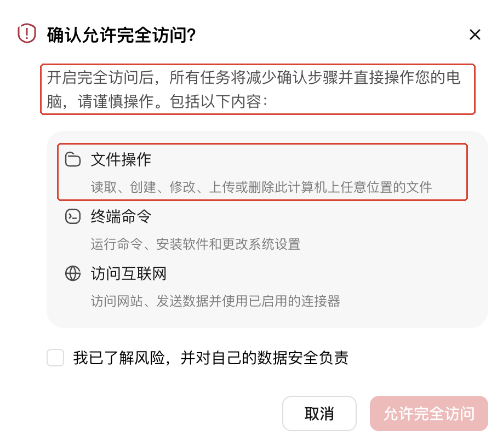Click the 运行命令、安装软件和更改系统设置 description
The image size is (503, 448).
(196, 244)
